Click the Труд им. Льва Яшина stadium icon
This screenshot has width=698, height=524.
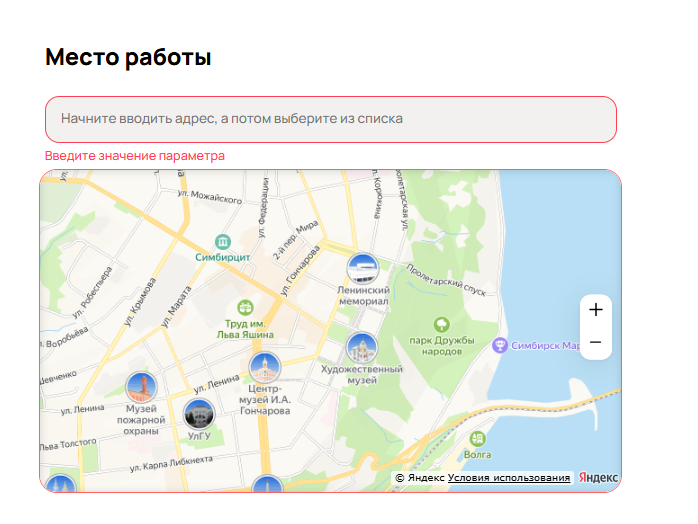pos(245,307)
